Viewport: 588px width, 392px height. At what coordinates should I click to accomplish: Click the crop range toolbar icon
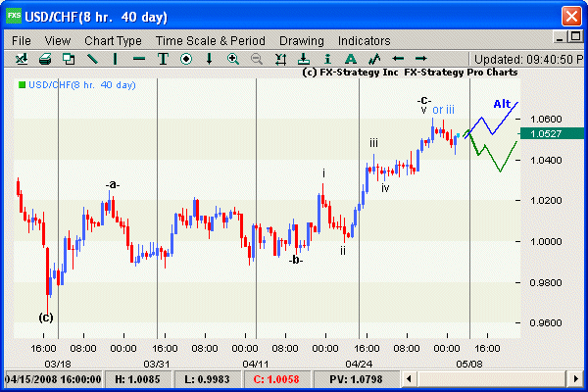pyautogui.click(x=280, y=59)
